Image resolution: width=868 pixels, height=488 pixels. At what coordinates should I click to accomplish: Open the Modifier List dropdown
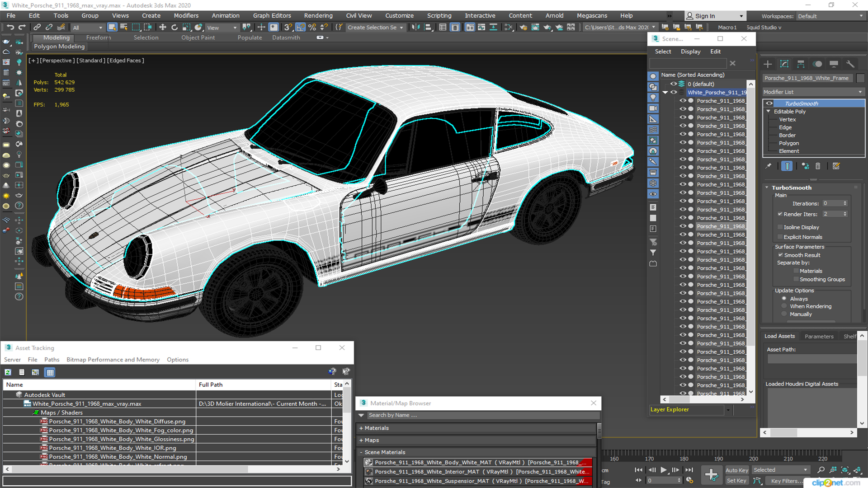point(813,92)
